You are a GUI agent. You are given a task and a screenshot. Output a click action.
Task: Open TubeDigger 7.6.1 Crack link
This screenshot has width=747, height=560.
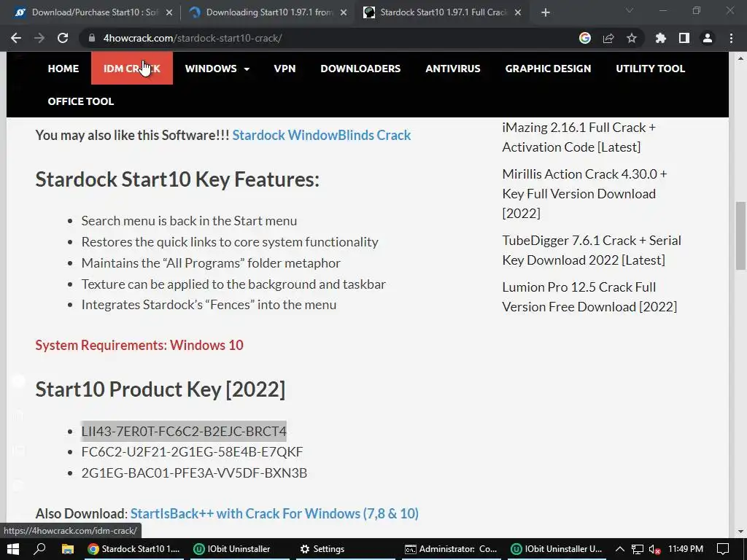592,250
